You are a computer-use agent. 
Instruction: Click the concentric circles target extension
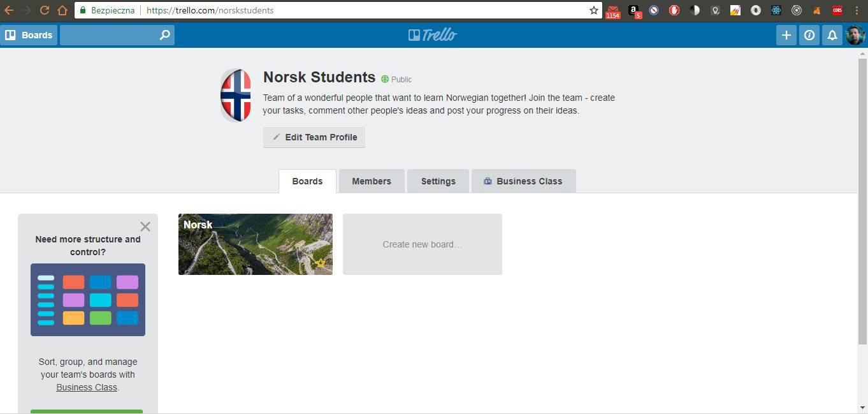coord(797,10)
